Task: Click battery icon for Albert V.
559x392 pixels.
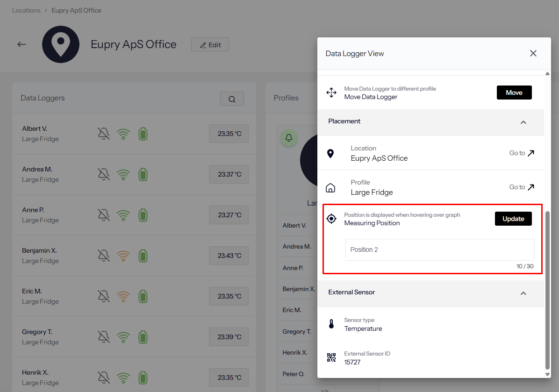Action: click(x=143, y=134)
